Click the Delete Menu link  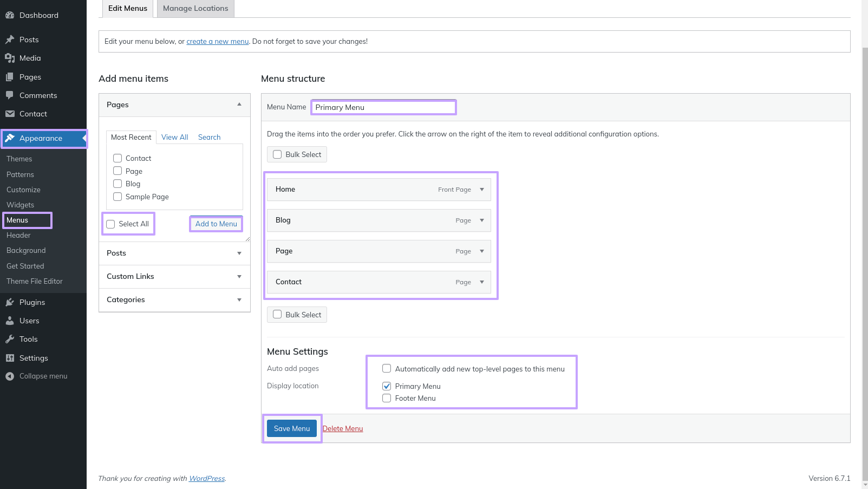(x=343, y=428)
